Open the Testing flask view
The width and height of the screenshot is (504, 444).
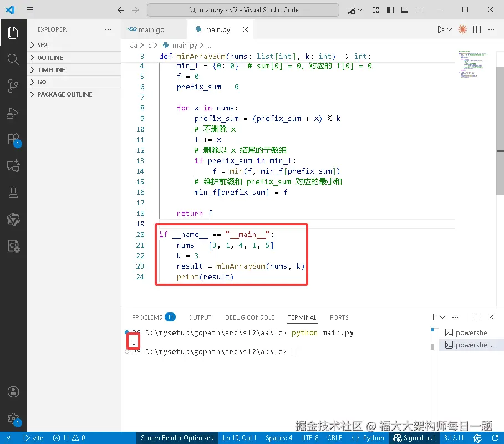click(x=13, y=193)
